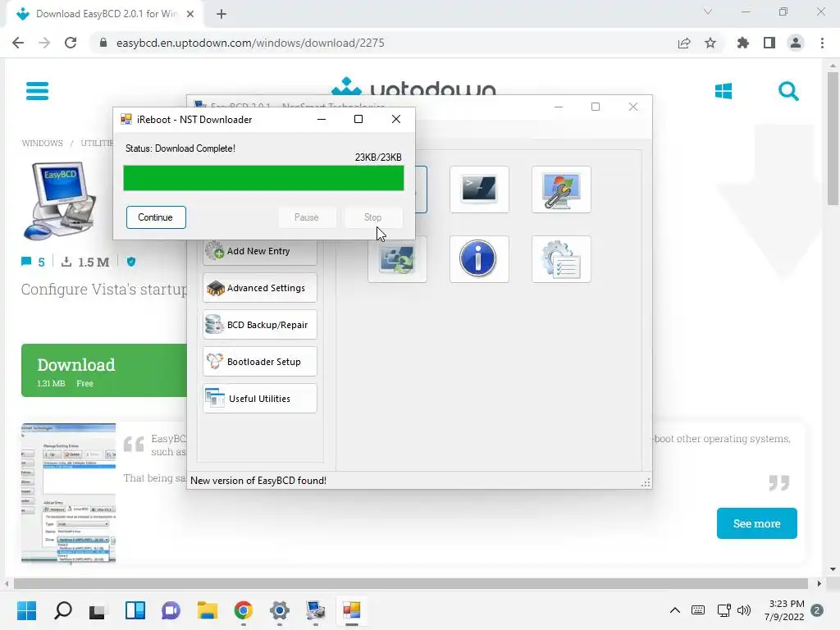840x630 pixels.
Task: Open the Add New Entry section in EasyBCD
Action: [260, 251]
